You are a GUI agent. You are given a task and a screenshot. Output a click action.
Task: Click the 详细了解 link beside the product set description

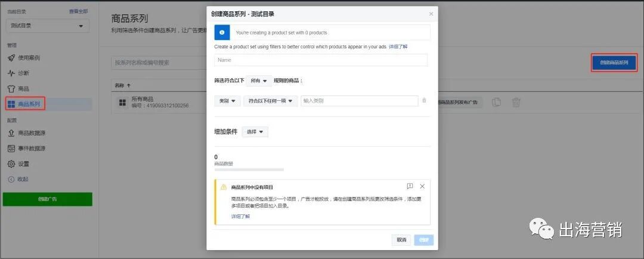coord(398,47)
